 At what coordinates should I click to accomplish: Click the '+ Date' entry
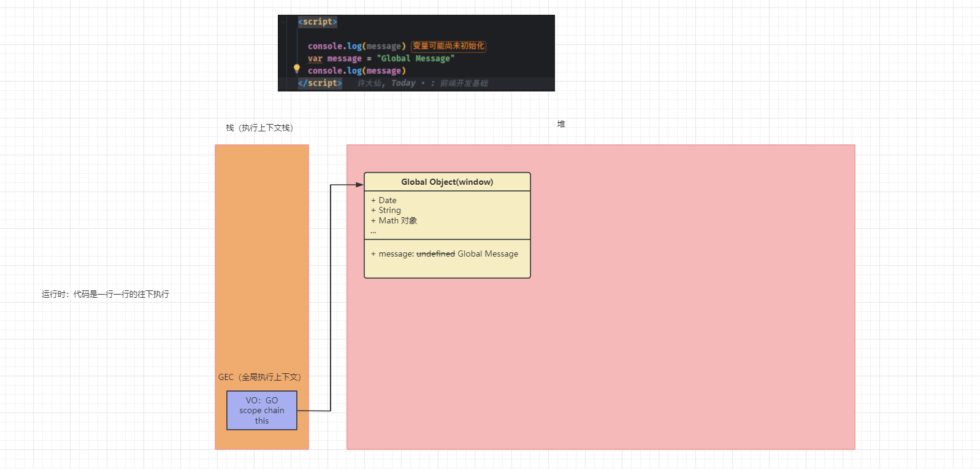click(x=384, y=200)
